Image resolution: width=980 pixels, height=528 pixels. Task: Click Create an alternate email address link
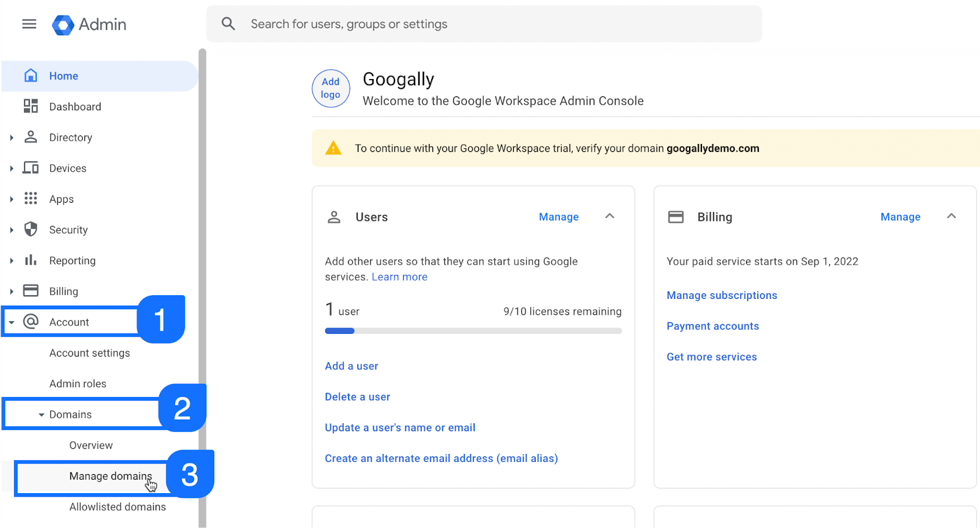[x=441, y=458]
